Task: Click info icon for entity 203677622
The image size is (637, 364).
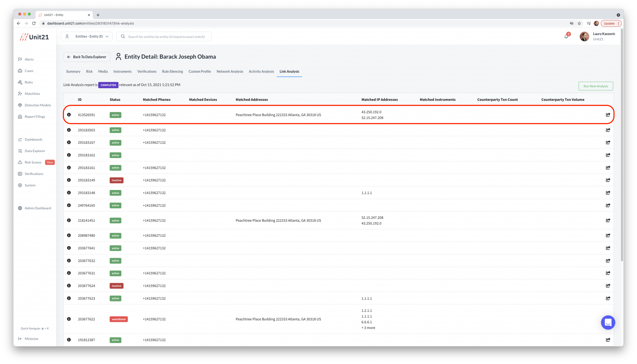Action: (x=69, y=319)
